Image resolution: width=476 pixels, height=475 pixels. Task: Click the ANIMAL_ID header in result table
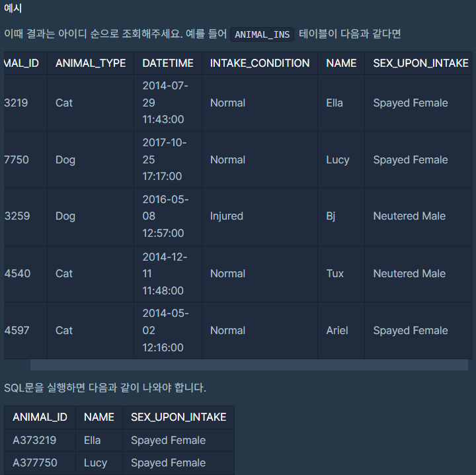tap(40, 417)
